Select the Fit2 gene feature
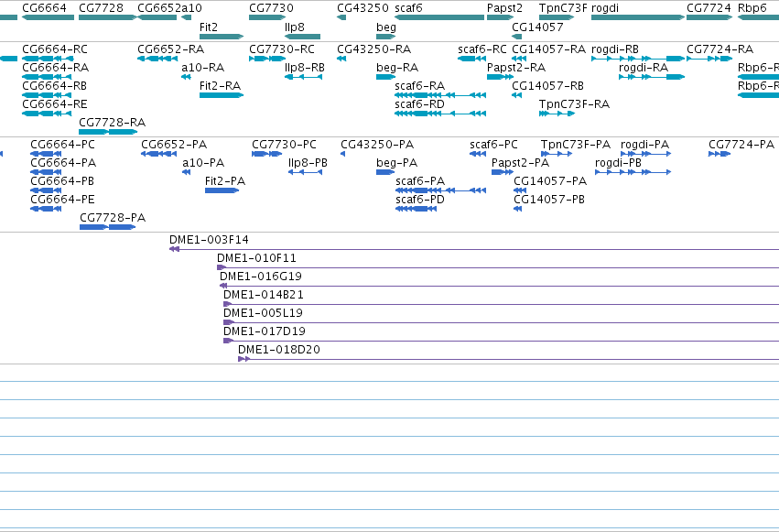 (x=222, y=37)
